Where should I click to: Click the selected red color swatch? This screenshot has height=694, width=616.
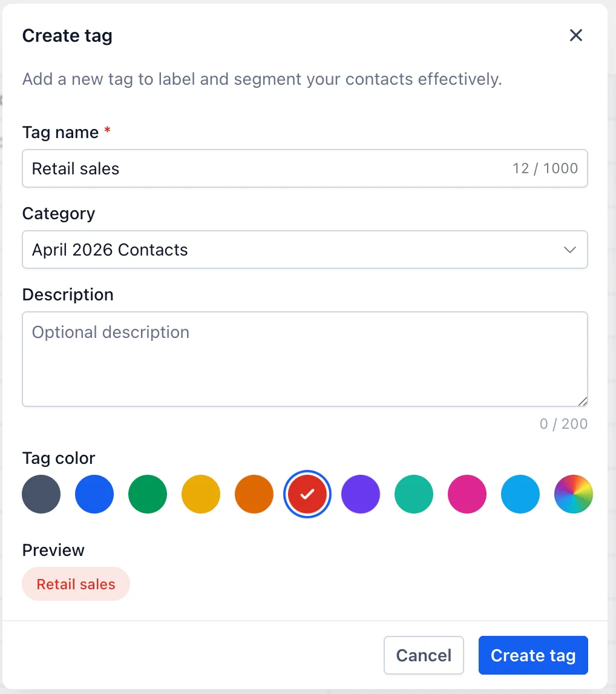pyautogui.click(x=307, y=494)
